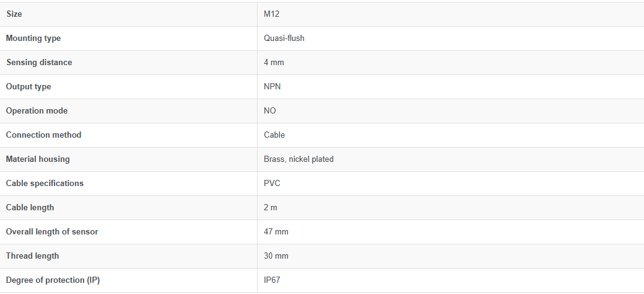Click the "Connection method" label
The height and width of the screenshot is (294, 644).
tap(43, 135)
